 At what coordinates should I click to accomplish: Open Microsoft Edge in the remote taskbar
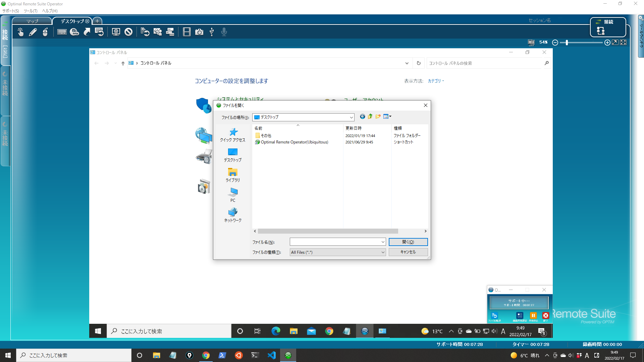[x=276, y=331]
